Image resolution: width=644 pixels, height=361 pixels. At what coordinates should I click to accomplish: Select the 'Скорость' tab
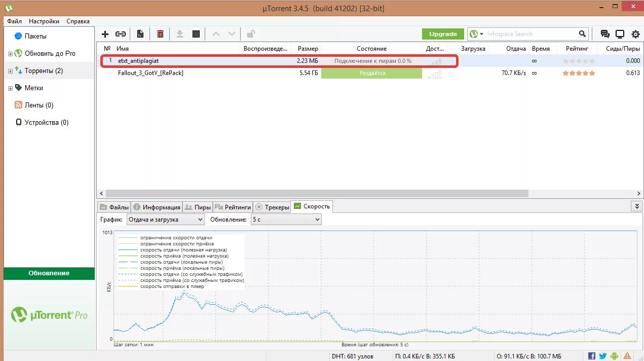pyautogui.click(x=312, y=206)
